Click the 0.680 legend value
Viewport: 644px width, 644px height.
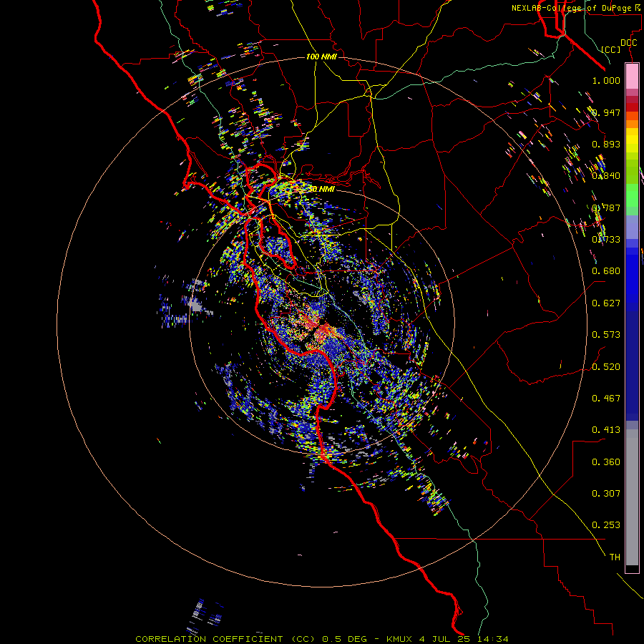pyautogui.click(x=606, y=271)
